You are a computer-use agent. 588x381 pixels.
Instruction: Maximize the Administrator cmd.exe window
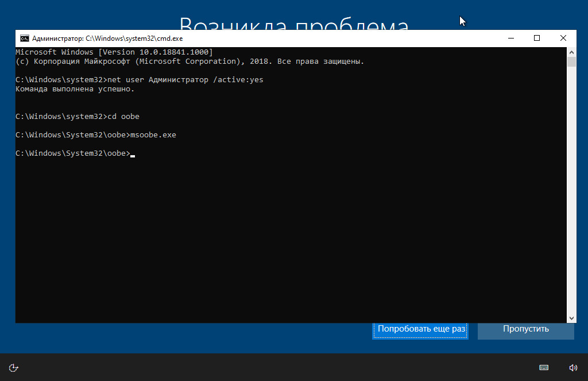coord(537,39)
